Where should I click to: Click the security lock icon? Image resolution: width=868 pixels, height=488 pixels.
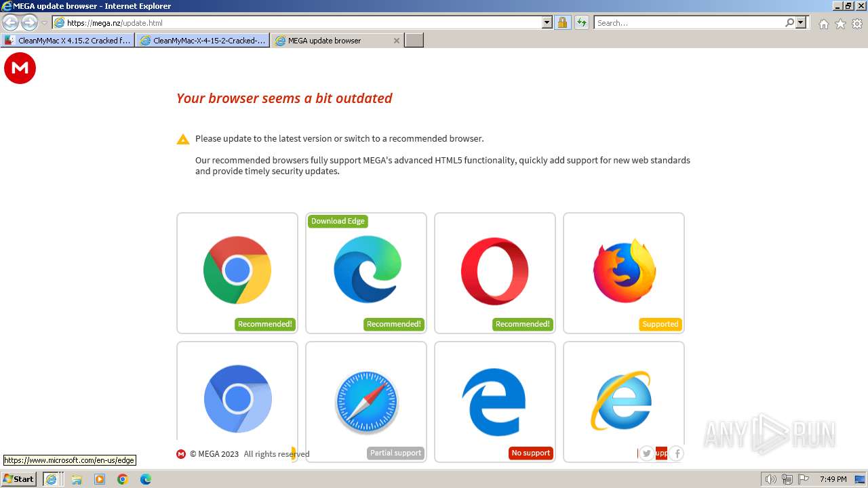pyautogui.click(x=562, y=22)
